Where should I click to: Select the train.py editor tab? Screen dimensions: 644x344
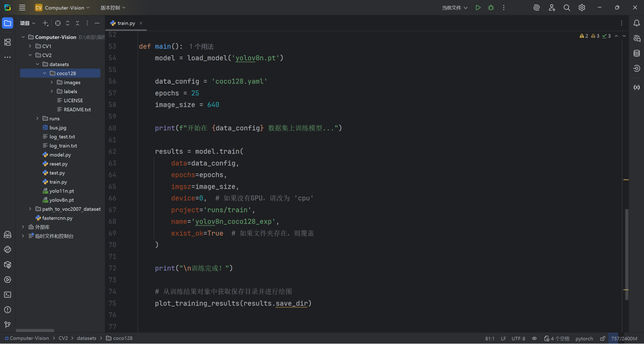[126, 23]
